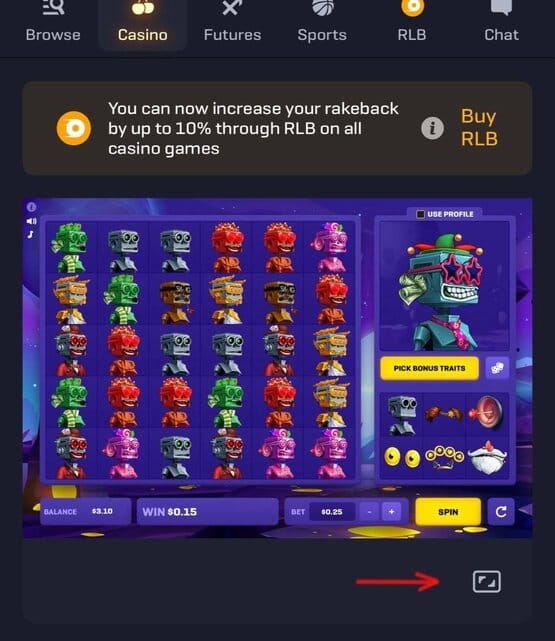Screen dimensions: 555x641
Task: Mute the game sound speaker icon
Action: click(x=31, y=221)
